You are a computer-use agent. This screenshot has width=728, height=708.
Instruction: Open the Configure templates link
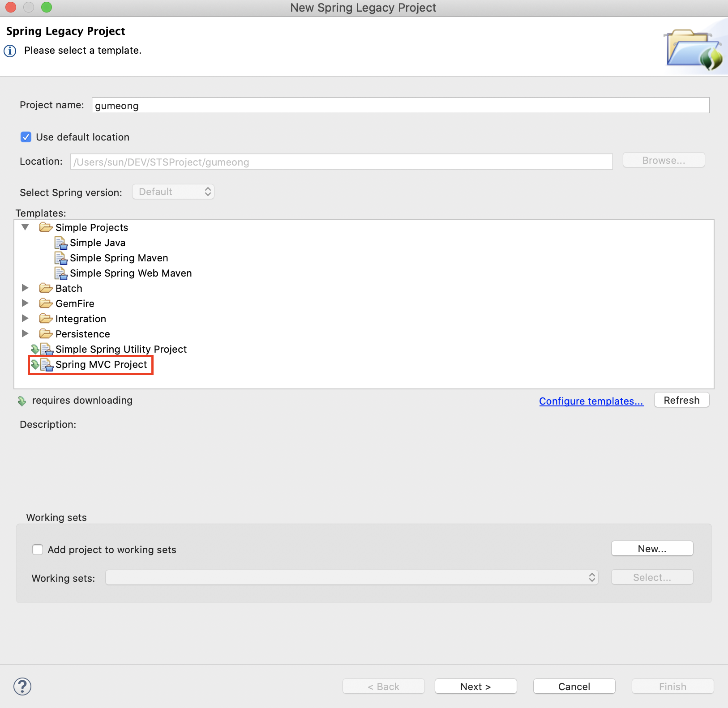(591, 401)
